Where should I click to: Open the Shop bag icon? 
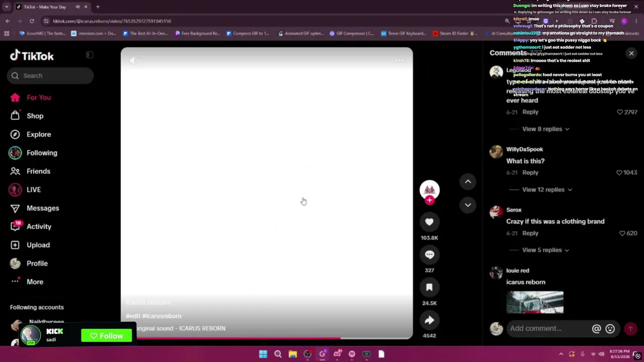[x=15, y=116]
